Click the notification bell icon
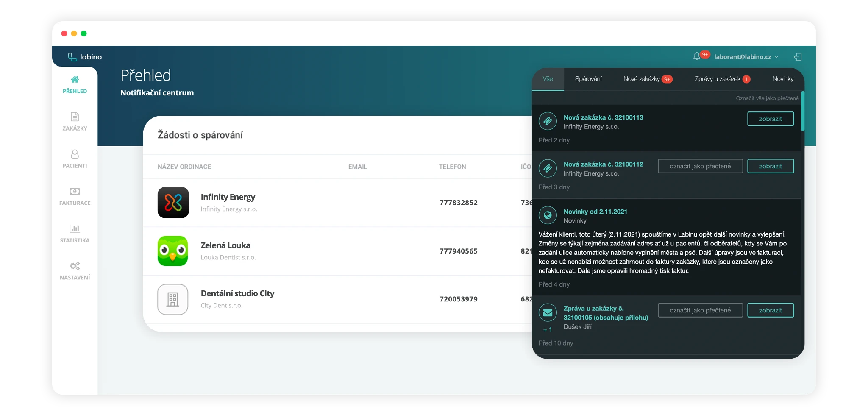 (x=696, y=56)
